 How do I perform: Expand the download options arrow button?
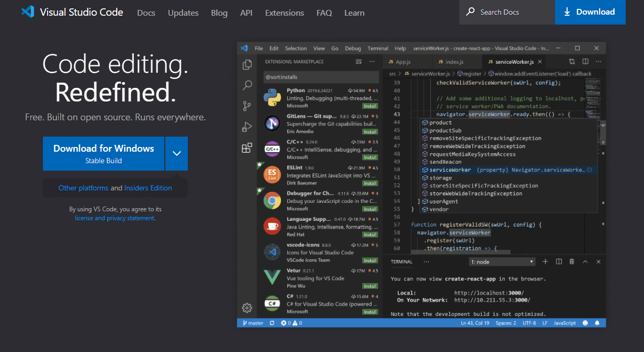click(x=177, y=154)
